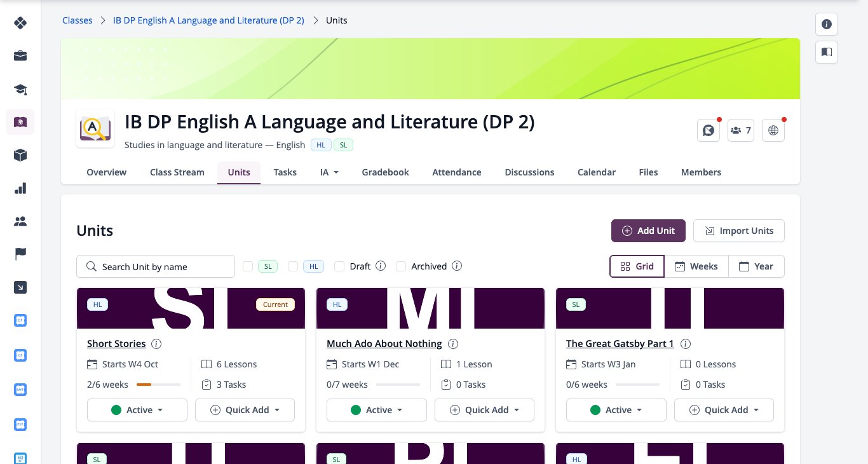Open the bar chart sidebar icon
This screenshot has height=464, width=868.
(x=20, y=188)
